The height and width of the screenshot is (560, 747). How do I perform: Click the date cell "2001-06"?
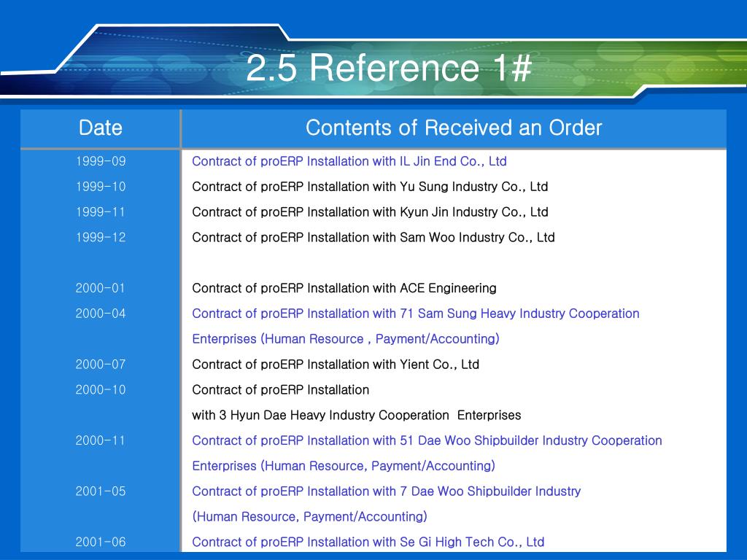[101, 542]
